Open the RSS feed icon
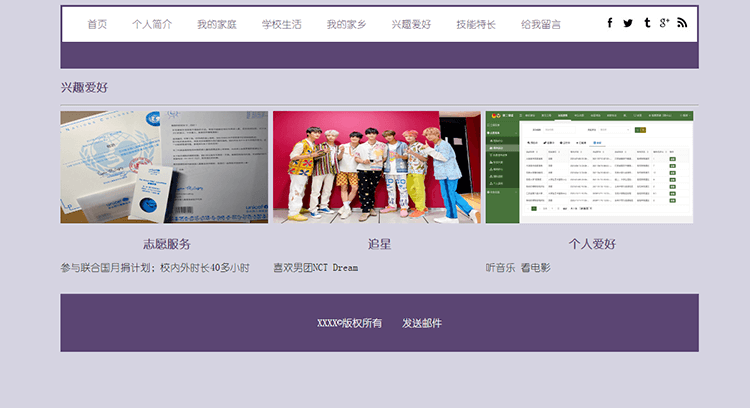 point(682,23)
